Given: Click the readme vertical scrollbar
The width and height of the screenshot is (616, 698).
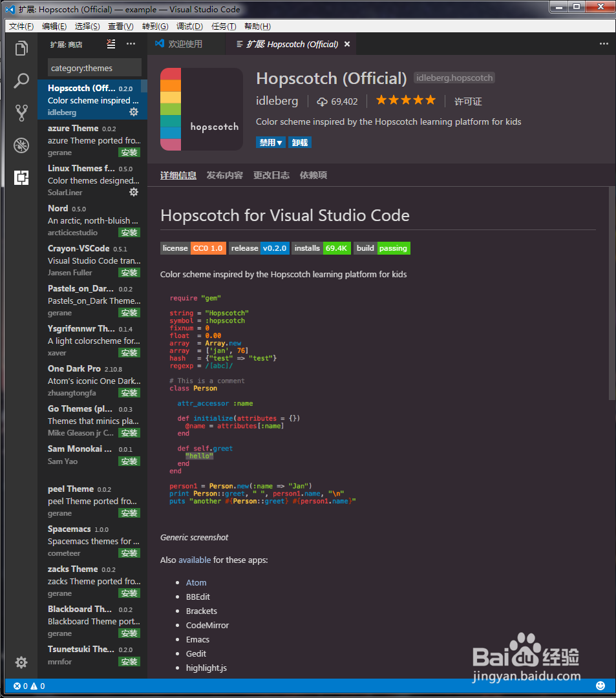Looking at the screenshot, I should pos(612,294).
